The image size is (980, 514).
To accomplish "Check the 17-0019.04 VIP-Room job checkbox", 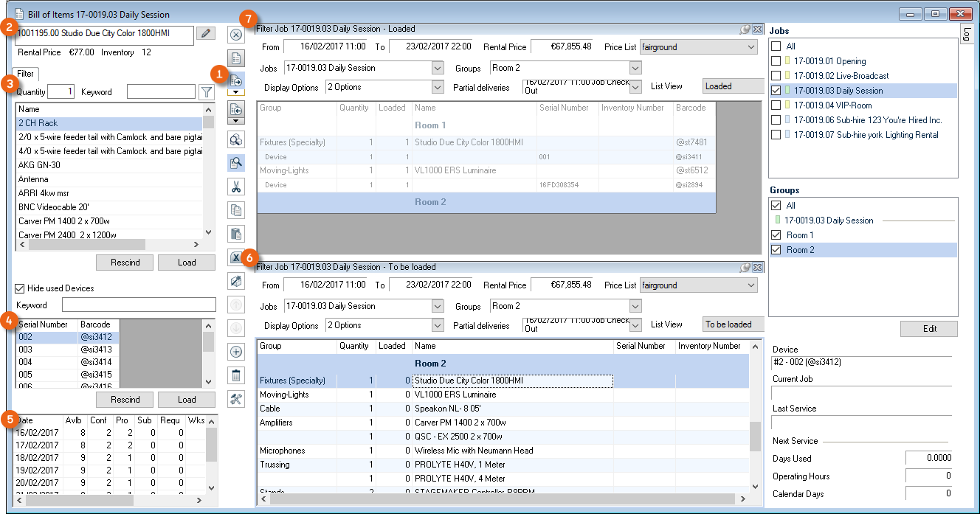I will [x=776, y=105].
